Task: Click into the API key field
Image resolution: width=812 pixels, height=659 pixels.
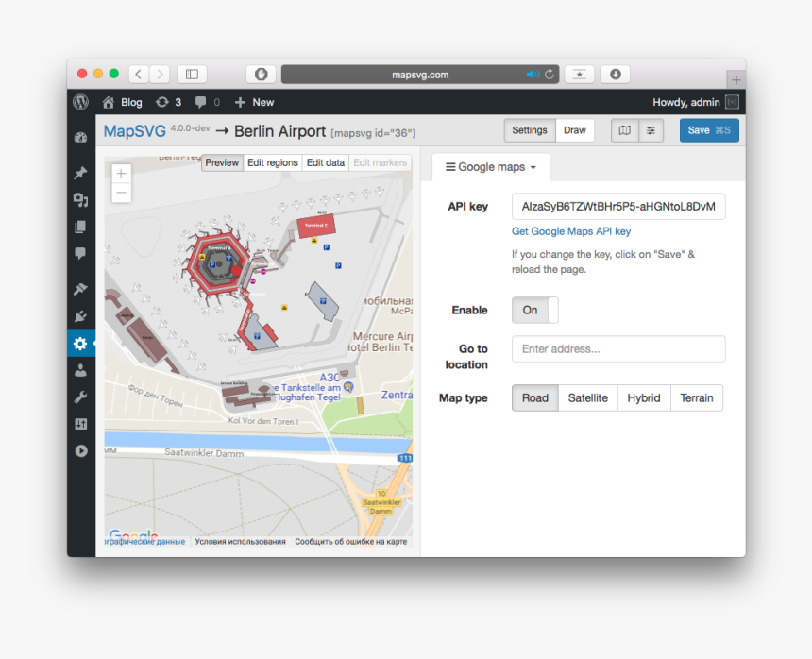Action: pyautogui.click(x=618, y=207)
